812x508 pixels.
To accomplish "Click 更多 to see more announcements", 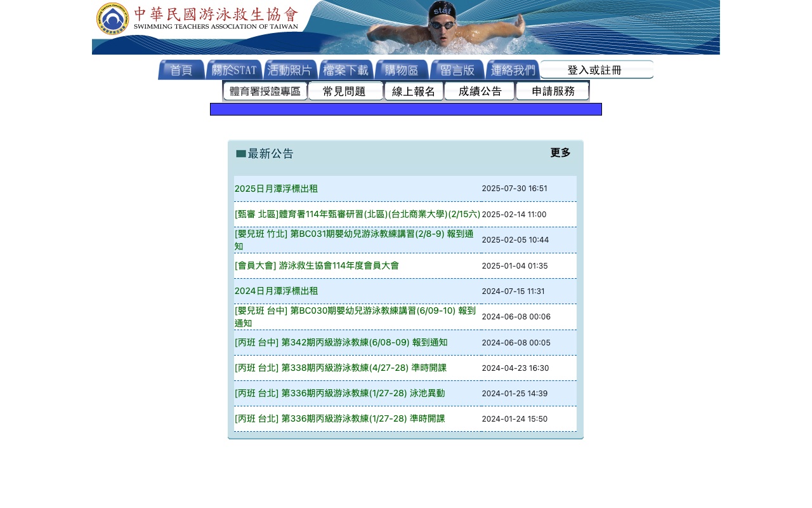I will (560, 152).
